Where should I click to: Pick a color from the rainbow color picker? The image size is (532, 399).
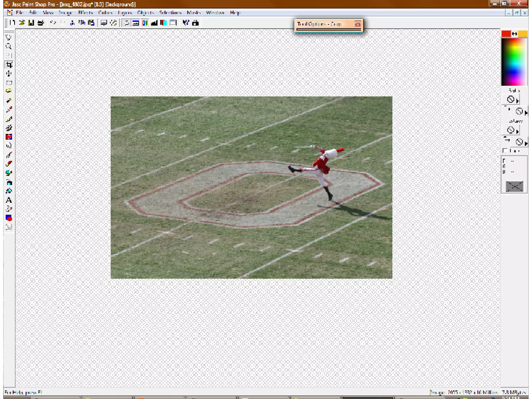point(514,62)
